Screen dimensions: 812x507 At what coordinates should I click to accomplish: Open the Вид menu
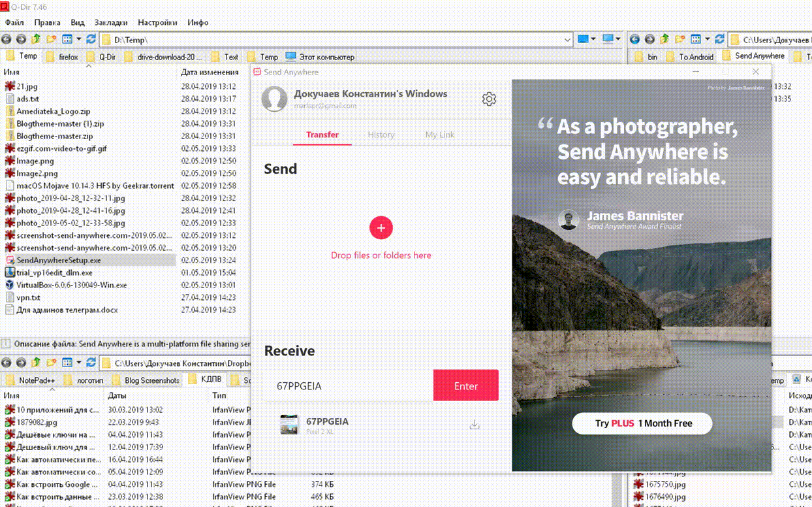pos(78,22)
